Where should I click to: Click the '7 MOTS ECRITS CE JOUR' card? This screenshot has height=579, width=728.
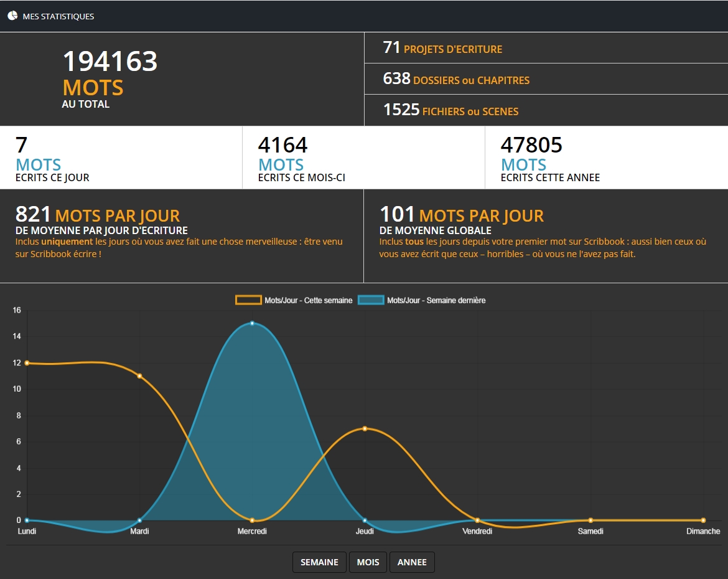121,158
